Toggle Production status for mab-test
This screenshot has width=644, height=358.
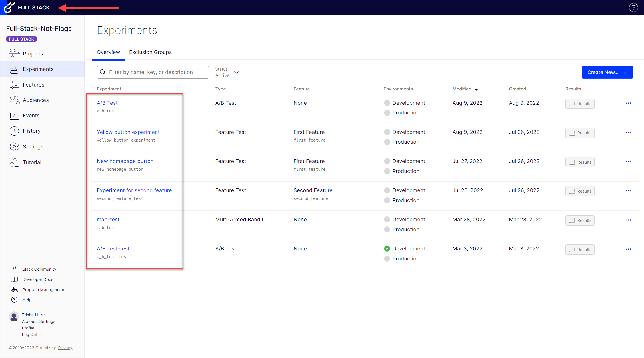(387, 229)
